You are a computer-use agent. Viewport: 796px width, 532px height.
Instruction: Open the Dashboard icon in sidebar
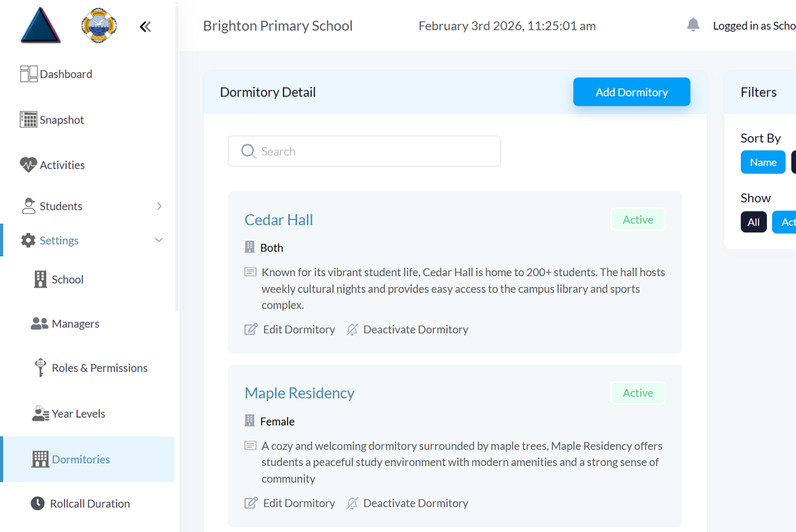tap(29, 74)
